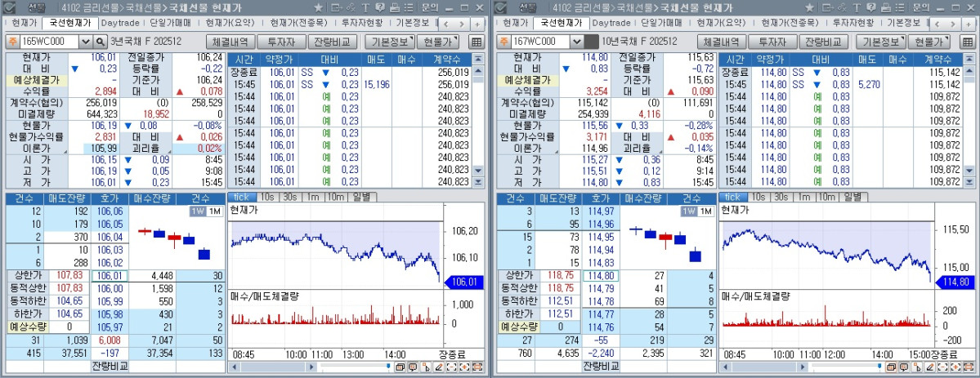Show next tabs with right chevron, left window

462,24
